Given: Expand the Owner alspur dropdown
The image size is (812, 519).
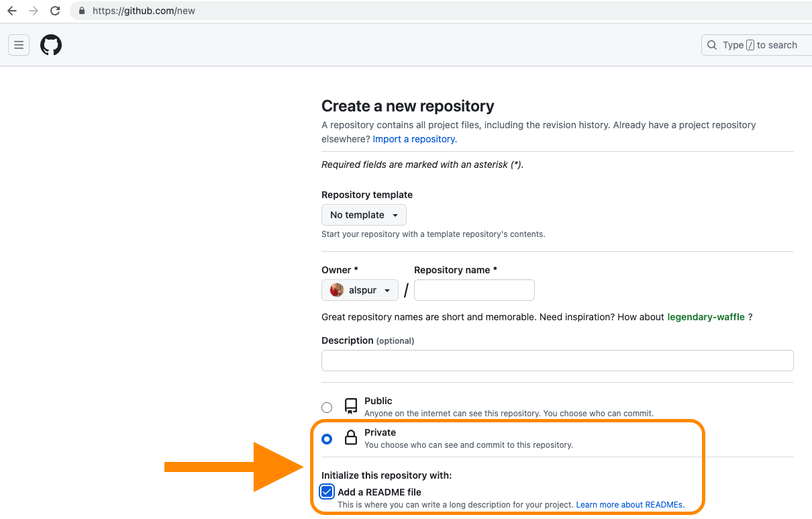Looking at the screenshot, I should click(x=360, y=290).
